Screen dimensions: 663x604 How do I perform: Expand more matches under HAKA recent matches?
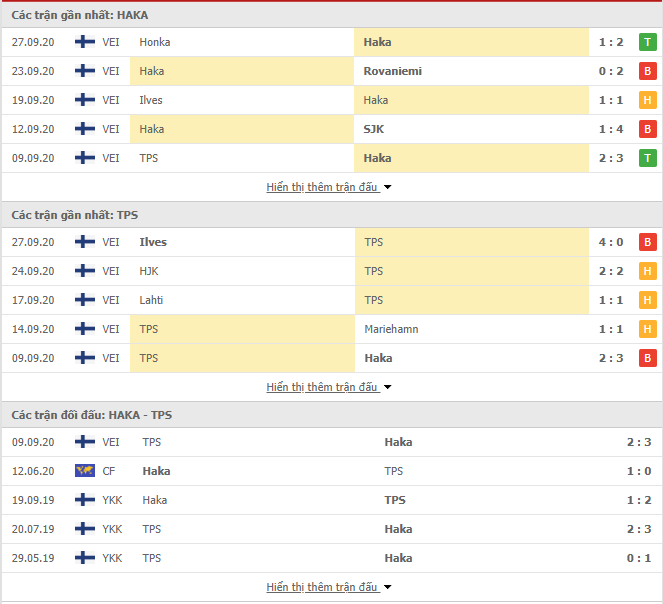coord(329,187)
